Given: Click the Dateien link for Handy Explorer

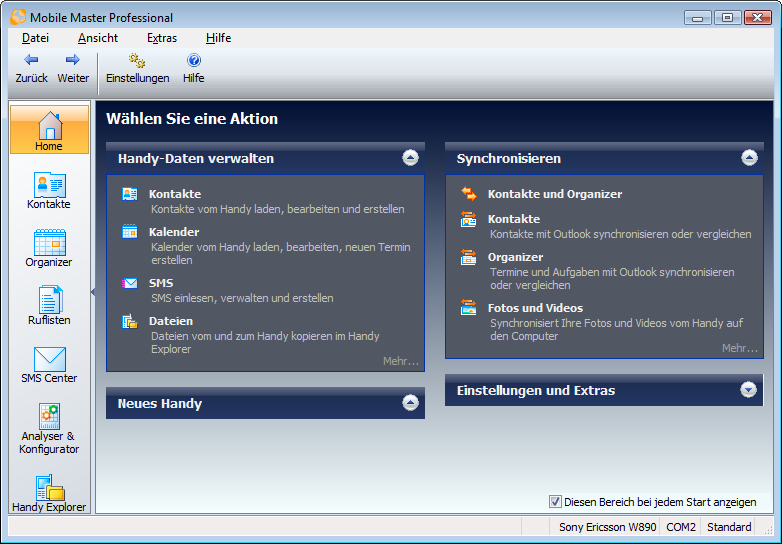Looking at the screenshot, I should (x=170, y=321).
